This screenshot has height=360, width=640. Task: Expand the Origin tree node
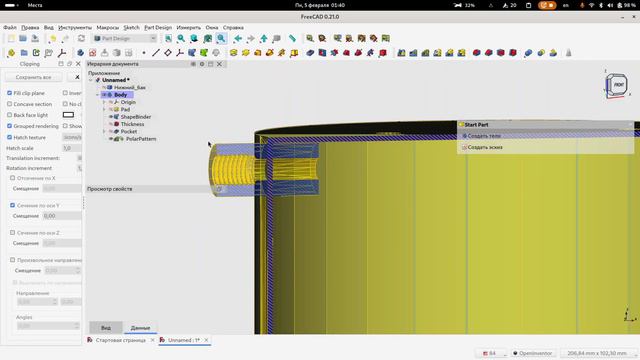[104, 102]
